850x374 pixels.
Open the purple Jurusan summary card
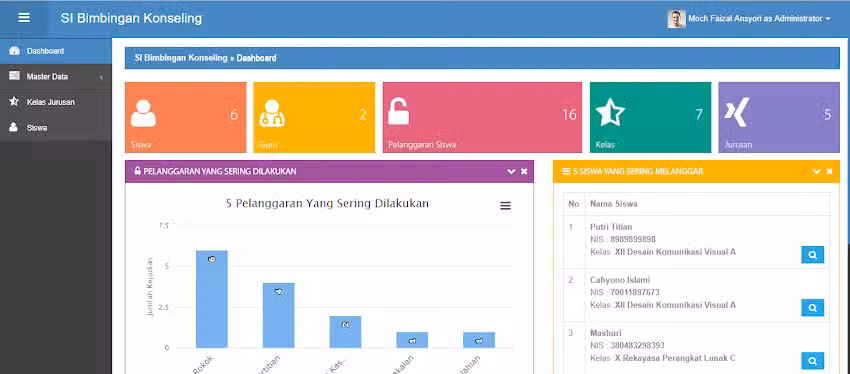coord(779,117)
